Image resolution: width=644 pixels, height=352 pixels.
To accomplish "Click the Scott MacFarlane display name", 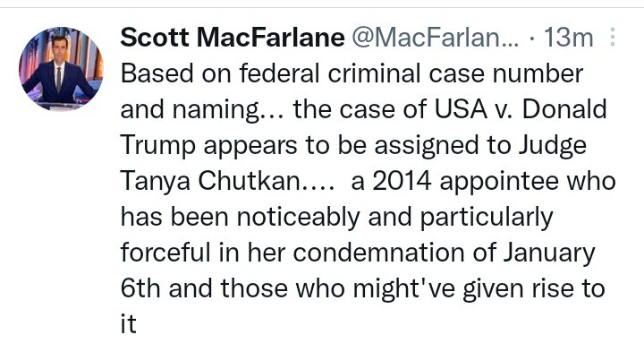I will [233, 38].
